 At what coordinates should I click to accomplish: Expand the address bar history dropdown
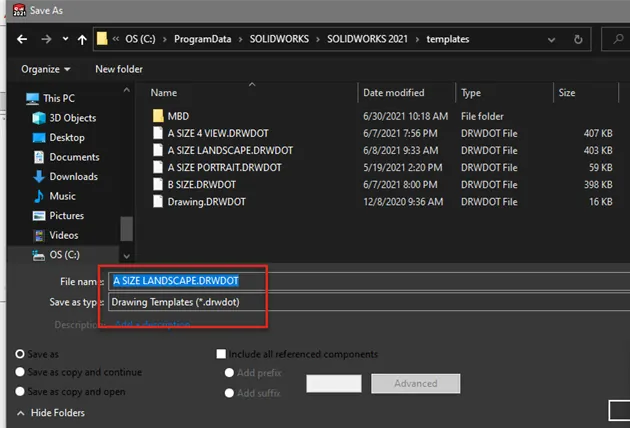coord(551,39)
